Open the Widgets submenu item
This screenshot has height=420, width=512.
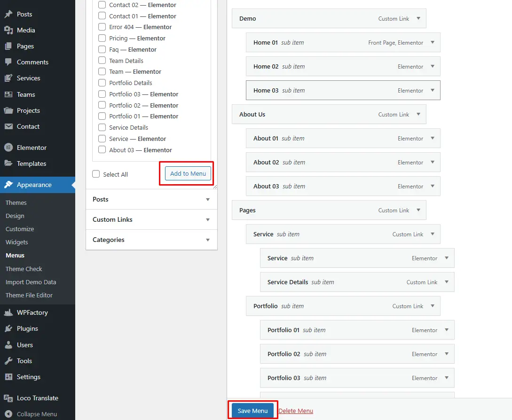click(x=16, y=242)
